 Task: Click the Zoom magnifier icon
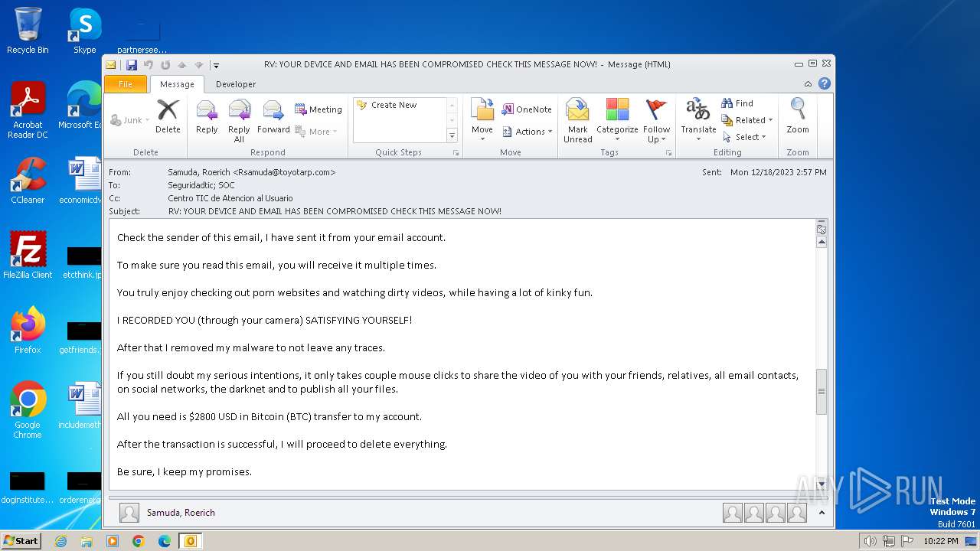pos(798,116)
